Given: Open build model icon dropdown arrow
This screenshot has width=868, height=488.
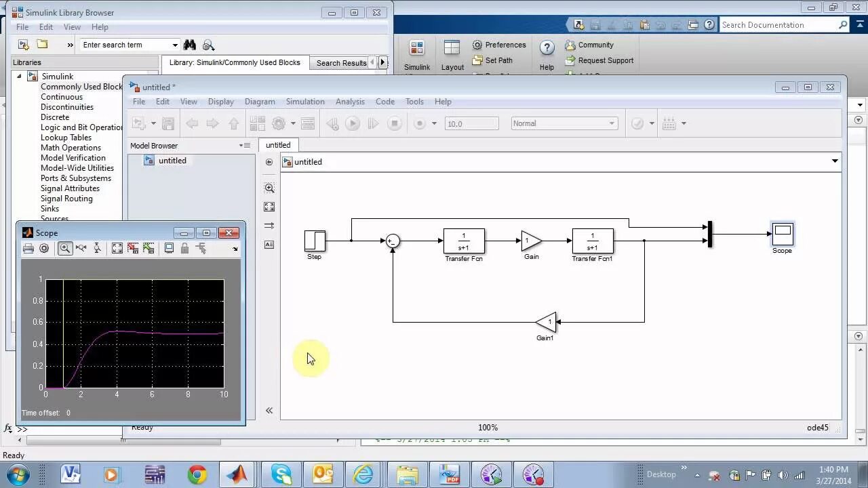Looking at the screenshot, I should pyautogui.click(x=684, y=123).
